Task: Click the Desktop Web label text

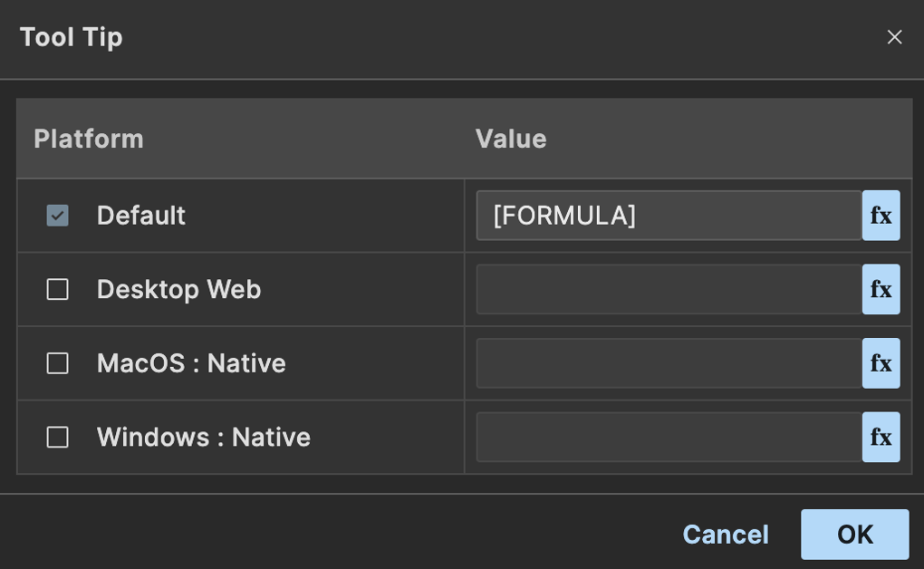Action: (x=178, y=290)
